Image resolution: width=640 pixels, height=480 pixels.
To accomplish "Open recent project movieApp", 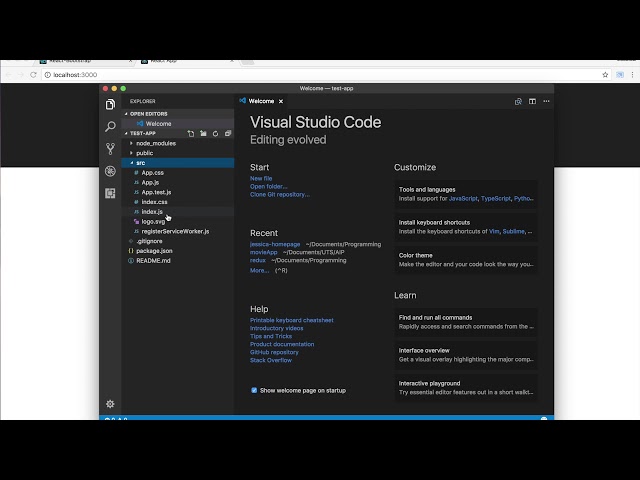I will click(x=264, y=252).
